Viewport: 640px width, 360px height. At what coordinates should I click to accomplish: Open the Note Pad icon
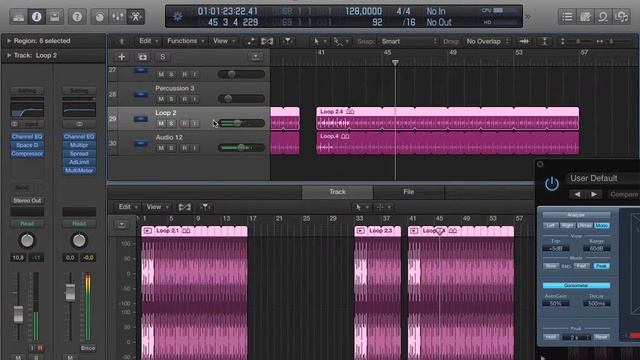pyautogui.click(x=585, y=17)
